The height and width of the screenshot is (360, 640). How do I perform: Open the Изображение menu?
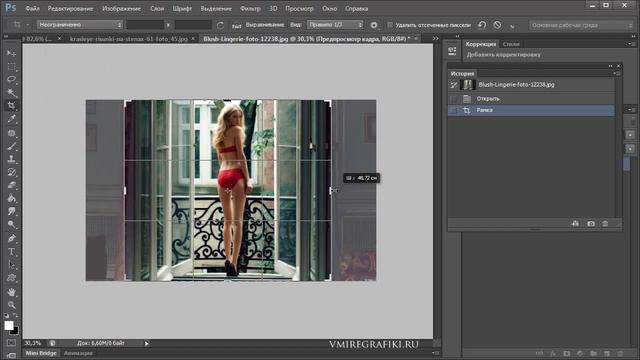pyautogui.click(x=121, y=9)
